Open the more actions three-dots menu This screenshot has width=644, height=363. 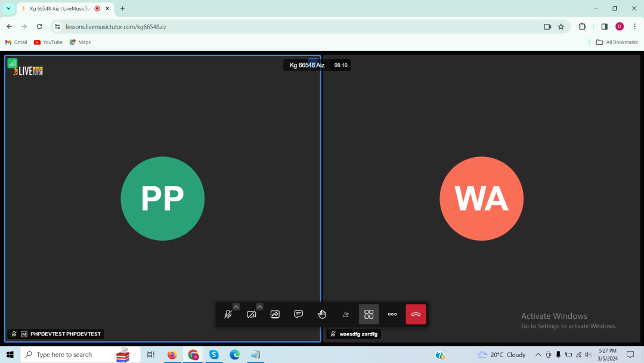pyautogui.click(x=392, y=315)
